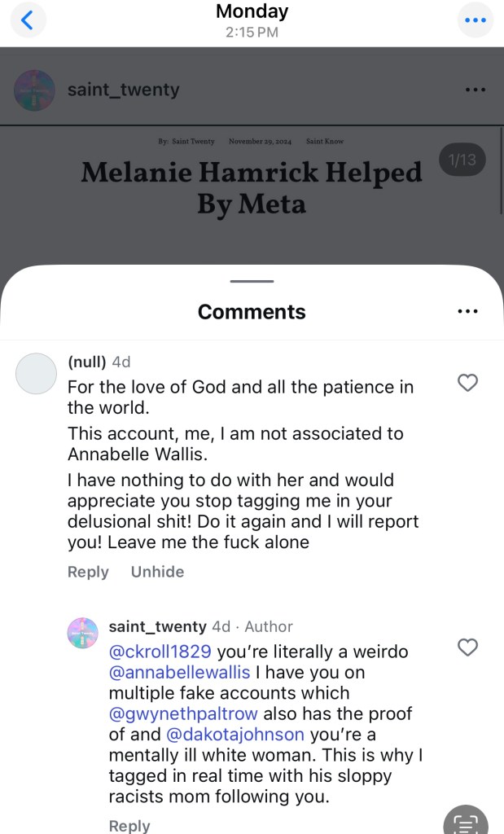Like the saint_twenty author reply
The image size is (504, 834).
467,647
